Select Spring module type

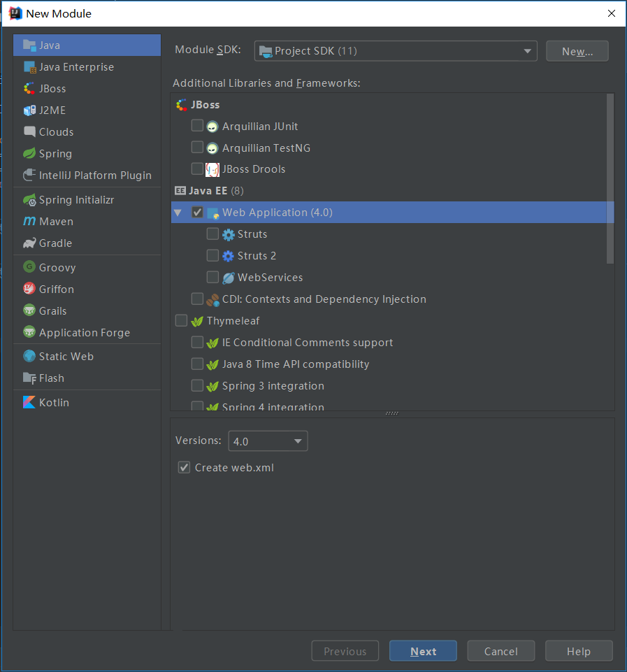[x=87, y=153]
